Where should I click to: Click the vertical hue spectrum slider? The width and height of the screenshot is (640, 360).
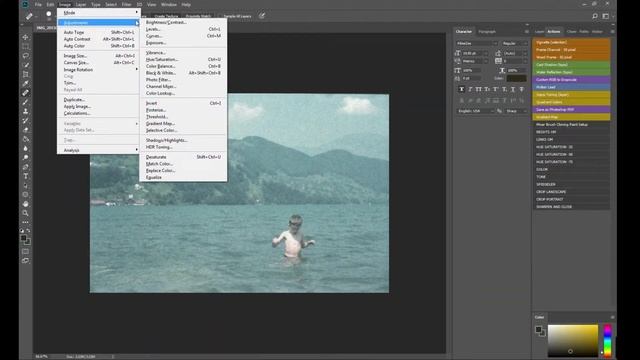607,340
